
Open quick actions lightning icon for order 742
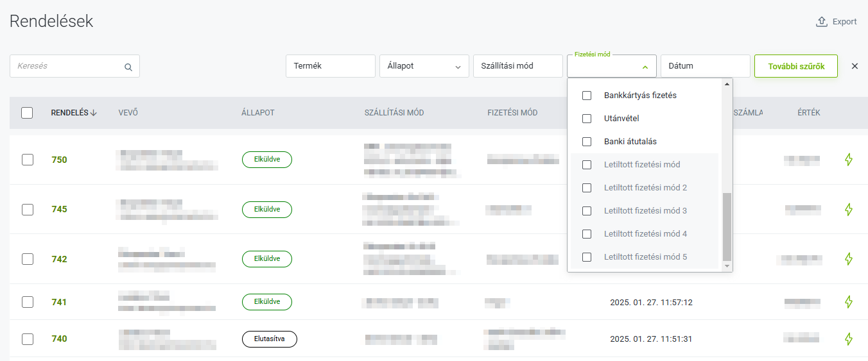849,259
